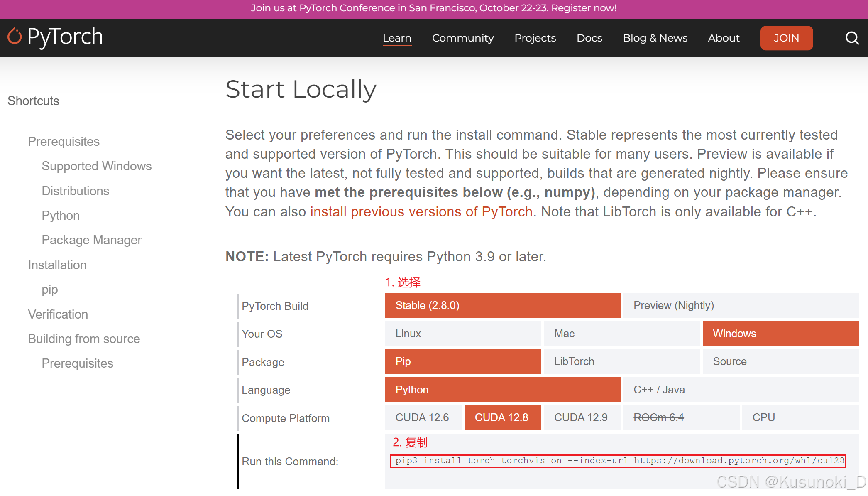The image size is (868, 496).
Task: Go to Verification shortcut
Action: (x=58, y=314)
